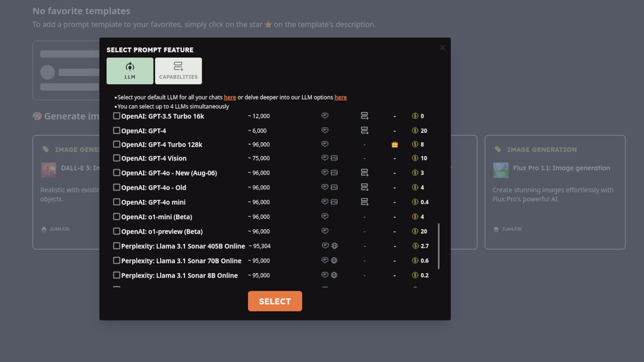Viewport: 644px width, 362px height.
Task: Click the '~ 95,304' token value
Action: coord(260,246)
